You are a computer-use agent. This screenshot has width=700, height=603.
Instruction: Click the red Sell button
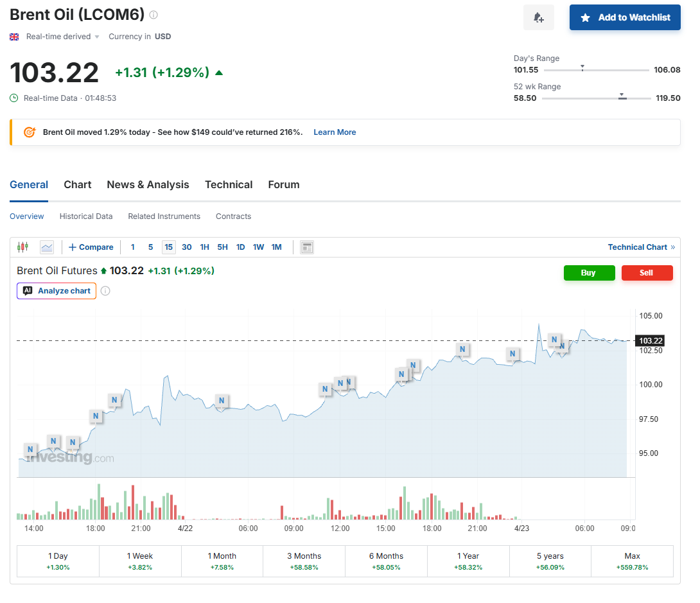click(647, 273)
